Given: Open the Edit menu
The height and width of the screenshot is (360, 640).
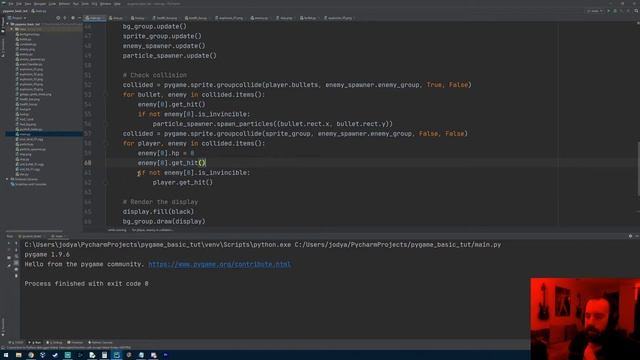Looking at the screenshot, I should click(x=19, y=4).
